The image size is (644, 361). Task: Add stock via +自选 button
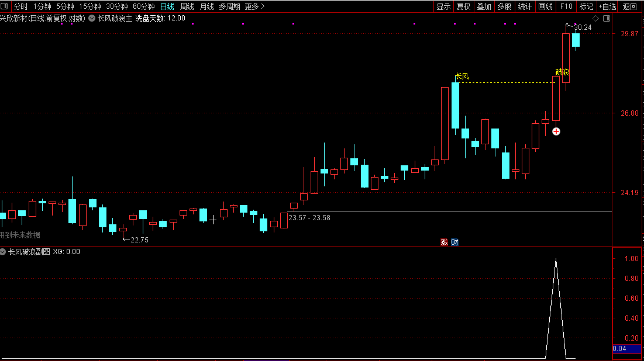[608, 6]
